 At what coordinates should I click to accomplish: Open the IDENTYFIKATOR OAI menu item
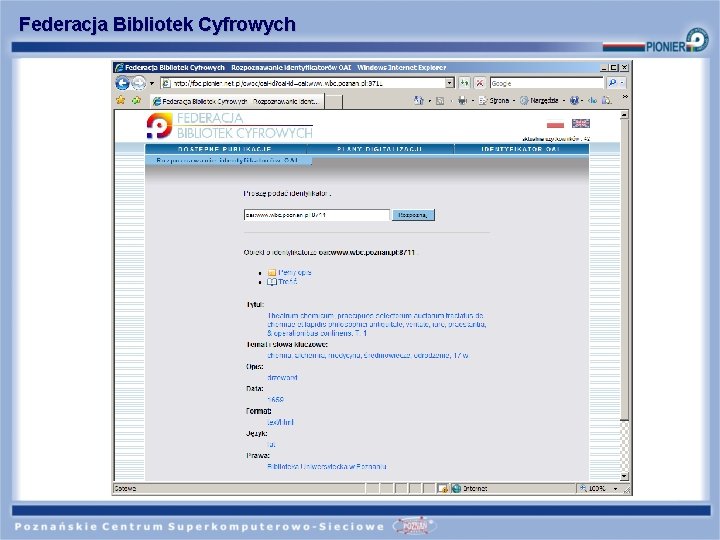click(521, 149)
